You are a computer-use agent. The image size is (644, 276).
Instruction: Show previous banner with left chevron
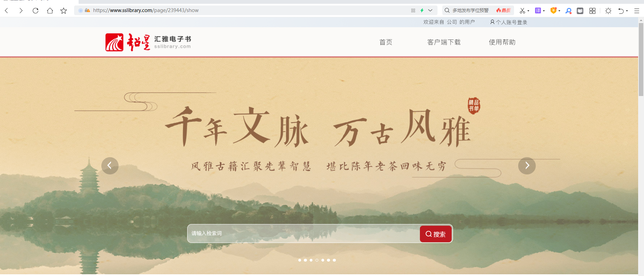[x=110, y=166]
